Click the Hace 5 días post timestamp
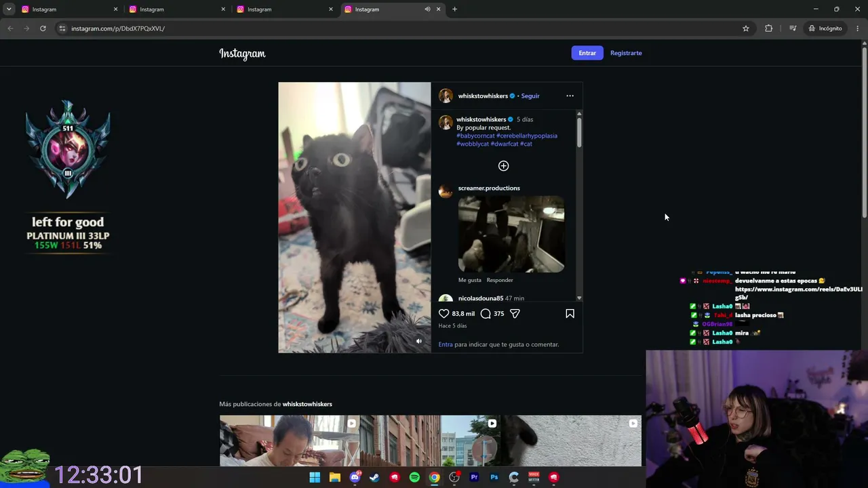 tap(452, 325)
